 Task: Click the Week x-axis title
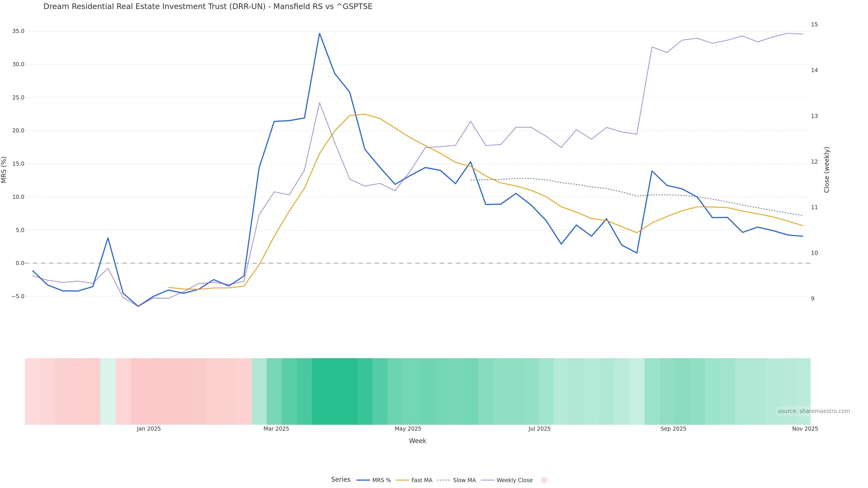click(417, 441)
